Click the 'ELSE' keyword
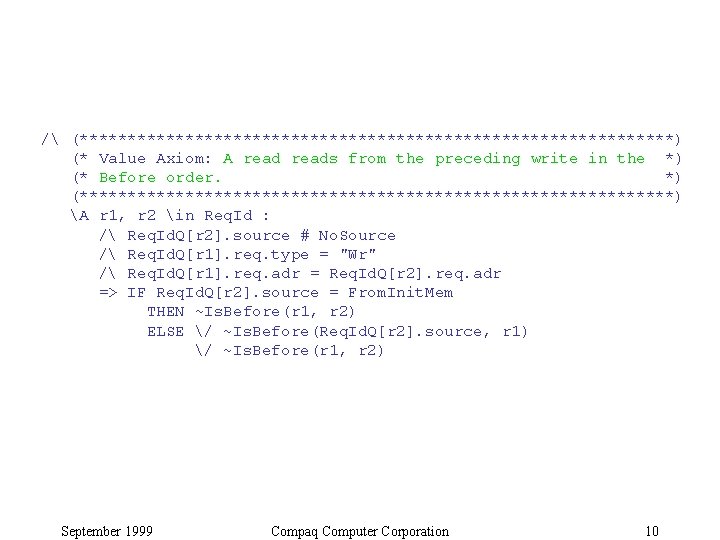Viewport: 720px width, 540px height. (166, 332)
